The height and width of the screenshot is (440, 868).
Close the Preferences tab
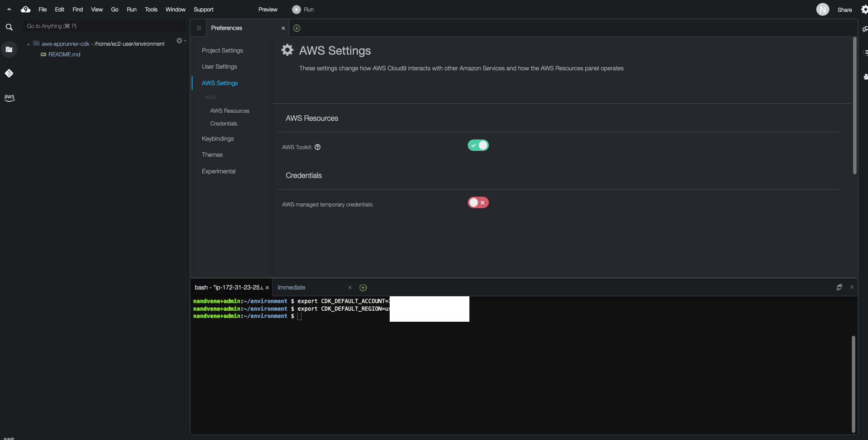tap(283, 28)
